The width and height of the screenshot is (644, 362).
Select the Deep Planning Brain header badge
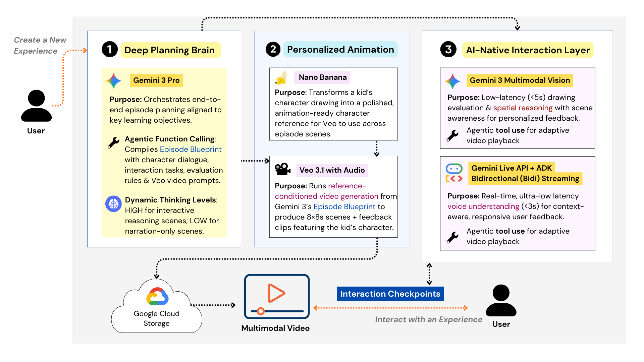170,50
